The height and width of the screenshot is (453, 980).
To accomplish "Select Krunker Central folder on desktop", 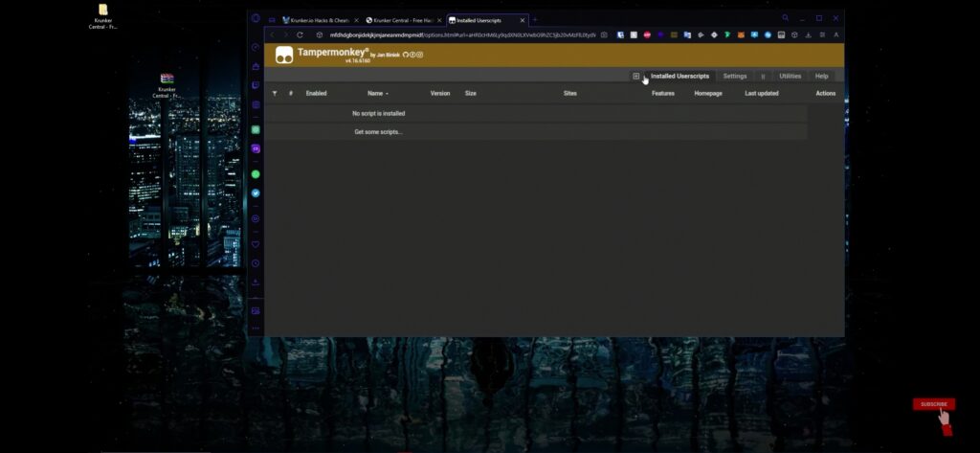I will pyautogui.click(x=103, y=17).
